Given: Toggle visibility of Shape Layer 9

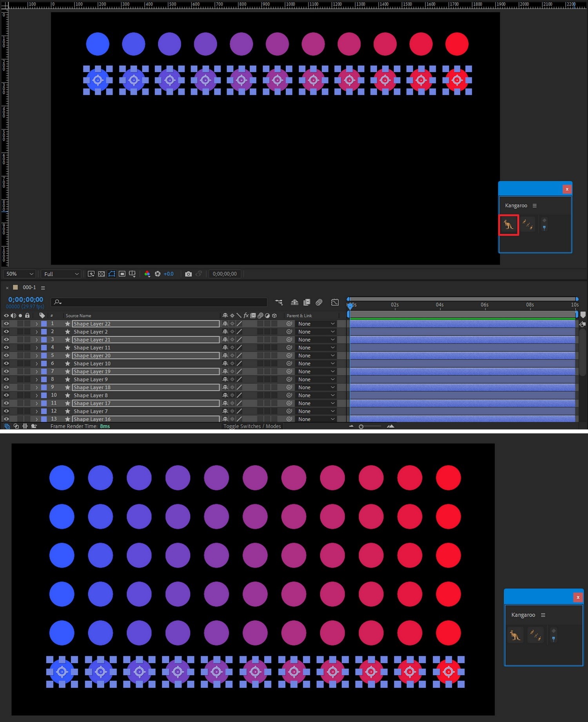Looking at the screenshot, I should [x=6, y=379].
